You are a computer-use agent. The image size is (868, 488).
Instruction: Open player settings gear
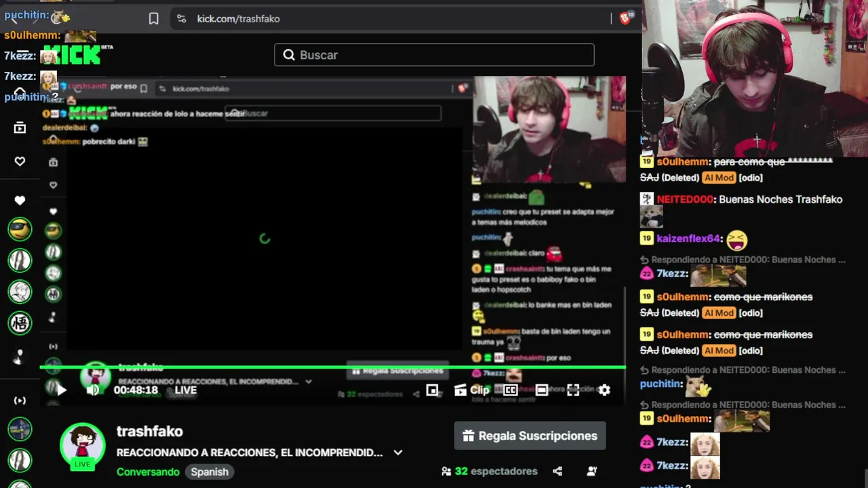[x=604, y=390]
